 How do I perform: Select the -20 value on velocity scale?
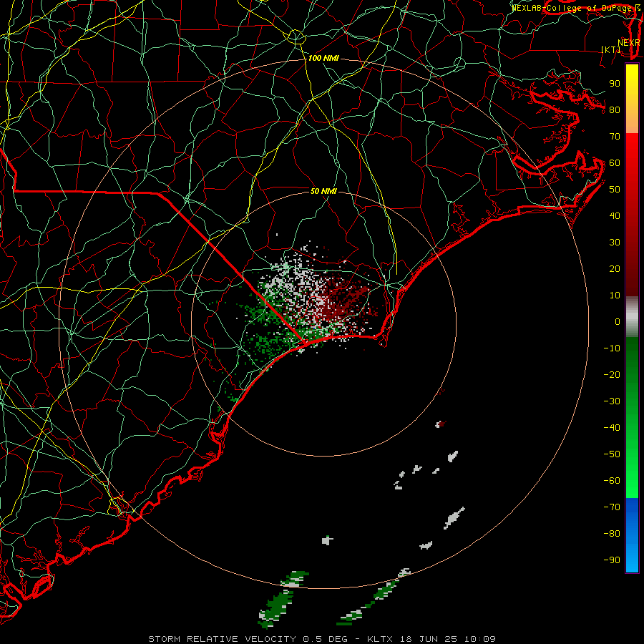click(x=612, y=375)
